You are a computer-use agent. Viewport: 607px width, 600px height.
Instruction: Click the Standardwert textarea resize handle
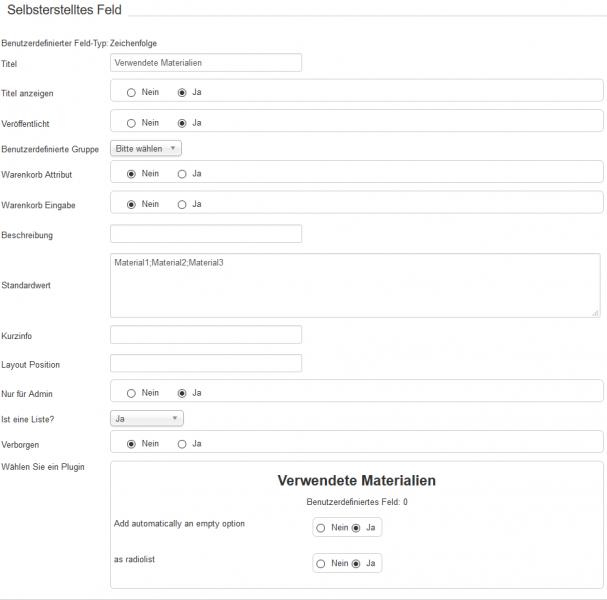[x=596, y=313]
